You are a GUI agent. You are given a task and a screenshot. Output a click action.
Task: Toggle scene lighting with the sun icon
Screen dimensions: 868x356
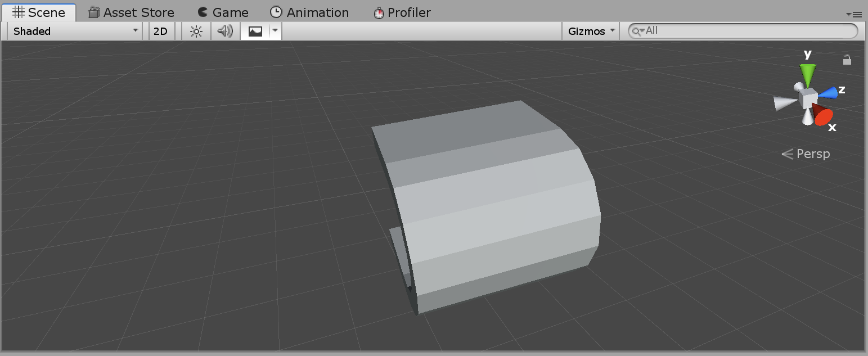click(195, 31)
